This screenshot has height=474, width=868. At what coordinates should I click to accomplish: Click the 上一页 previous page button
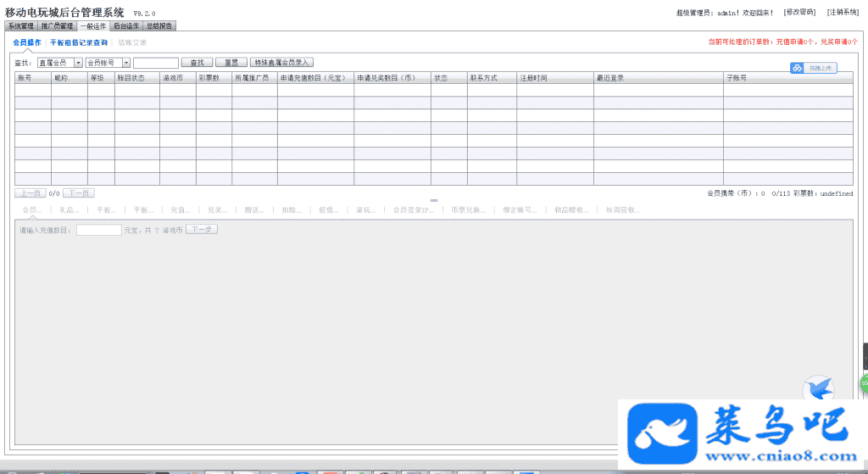point(31,193)
